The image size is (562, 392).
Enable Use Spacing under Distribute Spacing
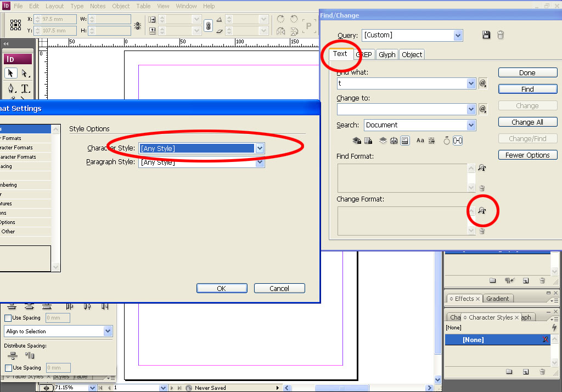pyautogui.click(x=9, y=368)
